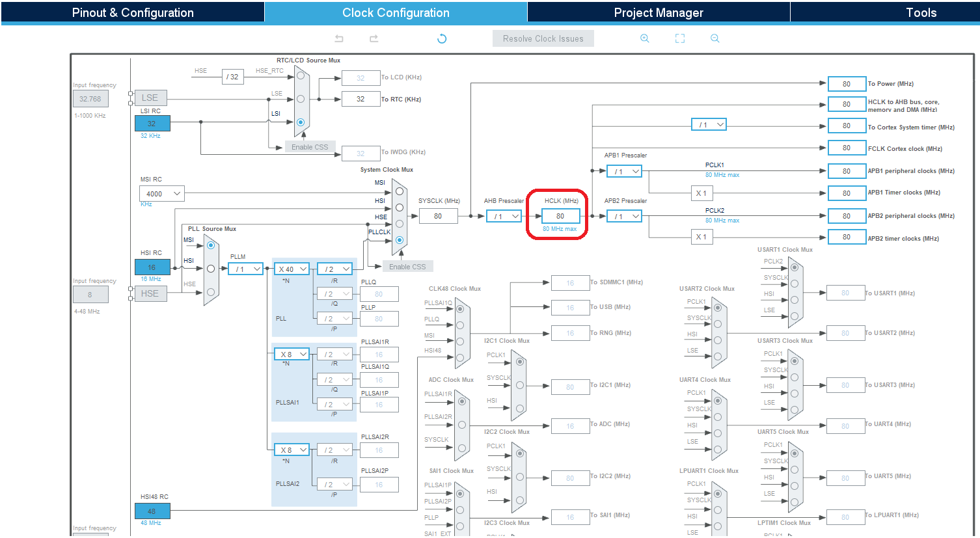Click the Resolve Clock Issues button
The width and height of the screenshot is (980, 538).
[543, 38]
